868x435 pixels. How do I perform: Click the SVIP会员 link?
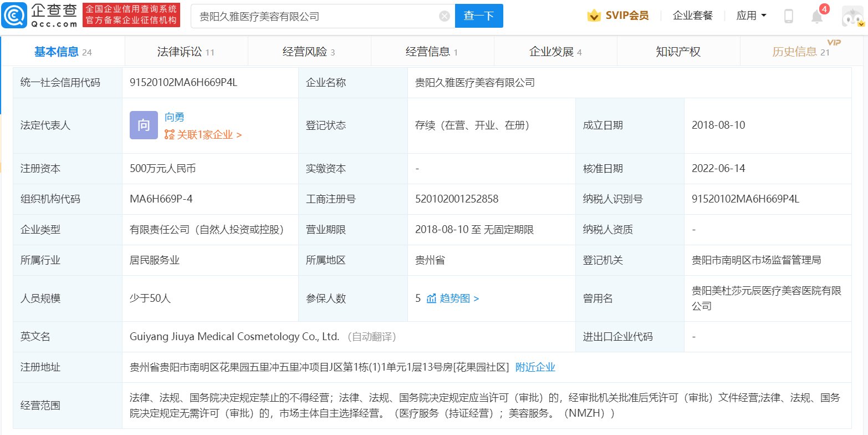tap(627, 16)
